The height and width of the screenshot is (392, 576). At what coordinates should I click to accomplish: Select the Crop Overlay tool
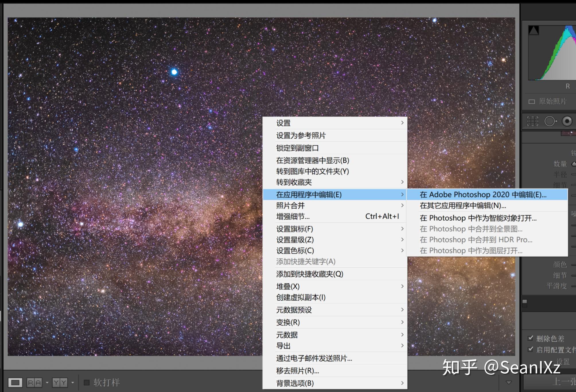532,121
